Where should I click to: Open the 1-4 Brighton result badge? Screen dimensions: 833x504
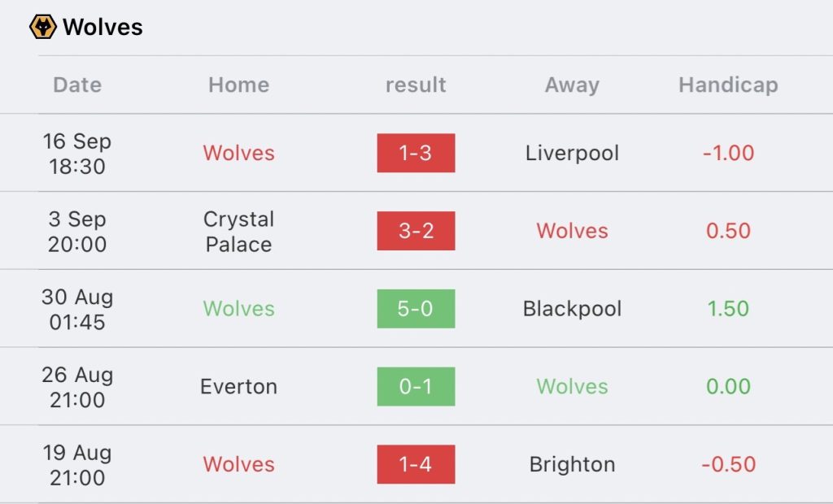(x=416, y=464)
